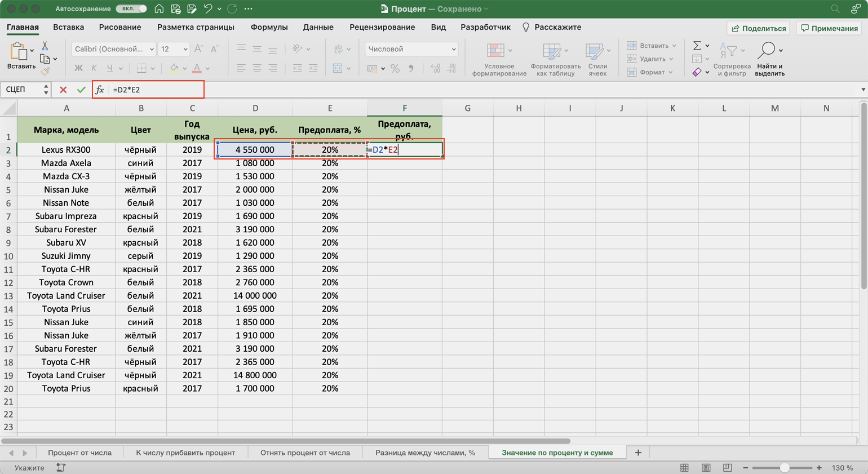Click the Undo arrow in title bar
Image resolution: width=868 pixels, height=474 pixels.
tap(208, 9)
